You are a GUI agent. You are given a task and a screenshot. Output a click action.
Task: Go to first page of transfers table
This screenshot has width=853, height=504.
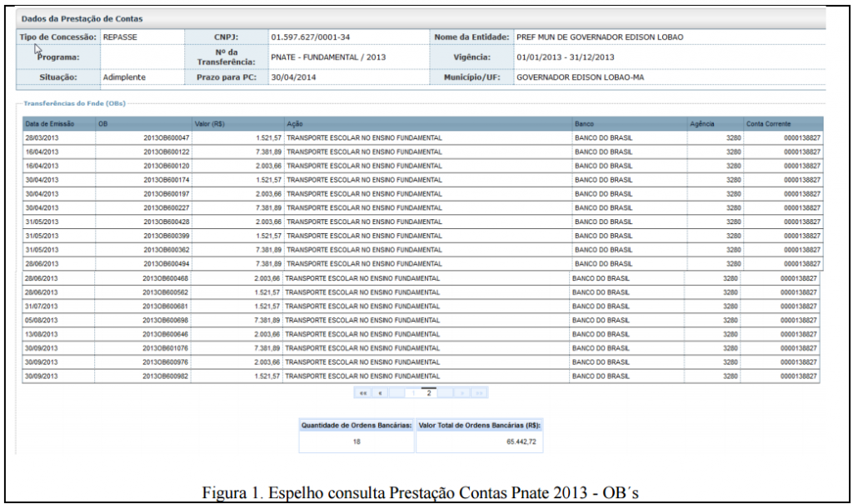[x=363, y=392]
